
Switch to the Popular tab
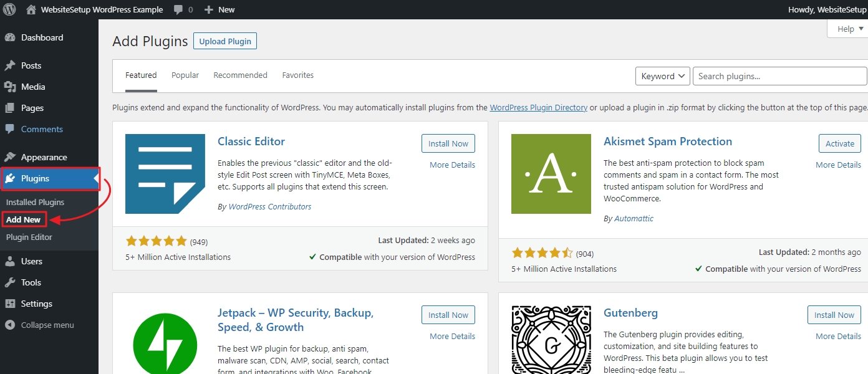pyautogui.click(x=185, y=75)
